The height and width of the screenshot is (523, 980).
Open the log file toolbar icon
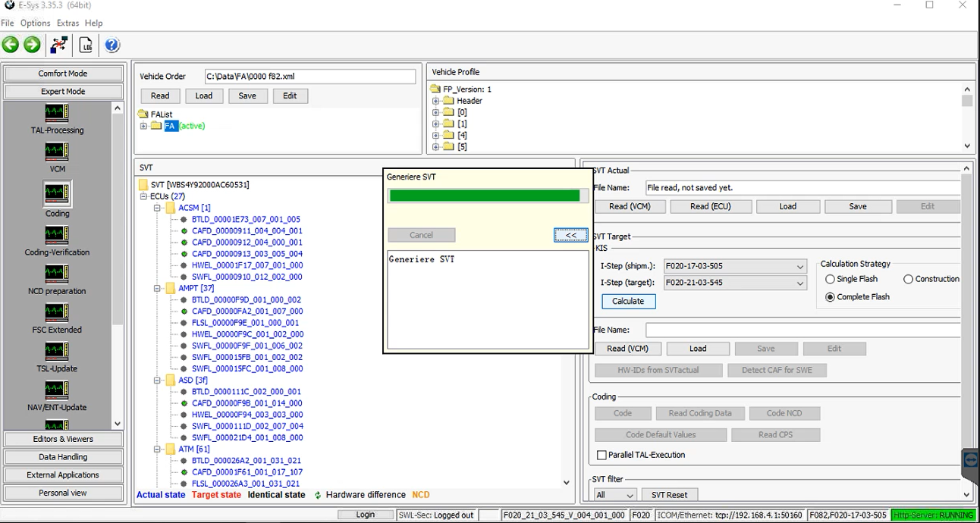point(86,45)
